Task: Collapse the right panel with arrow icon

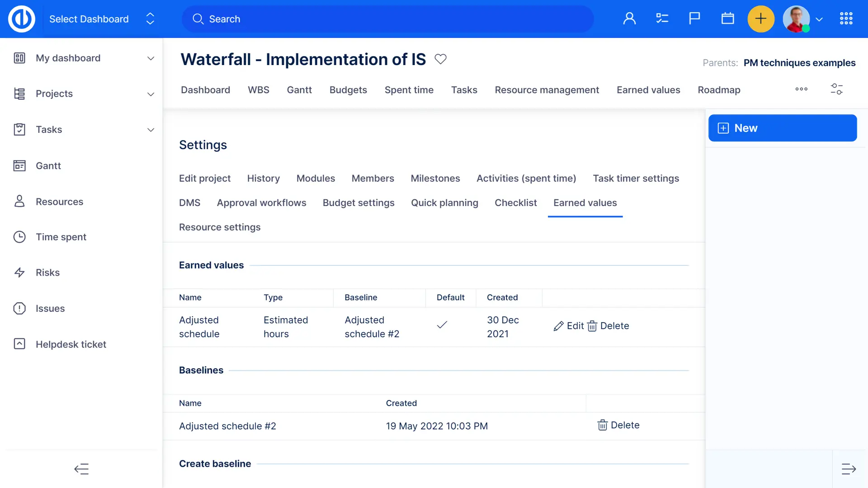Action: coord(849,469)
